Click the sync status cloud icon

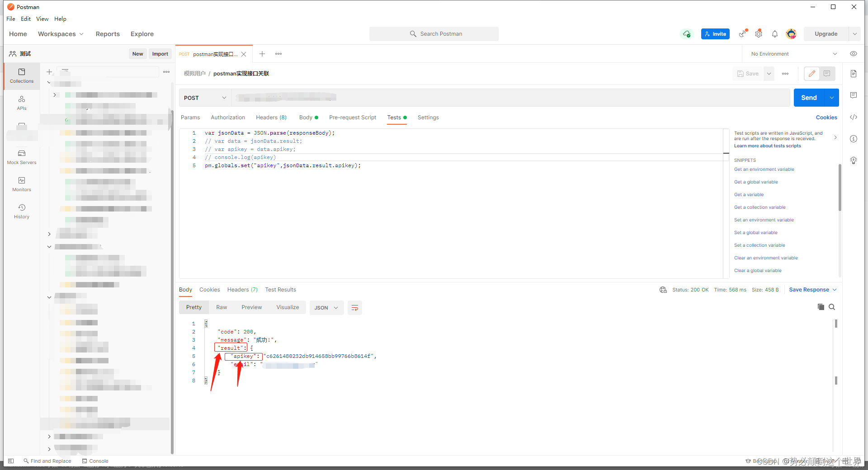tap(687, 34)
